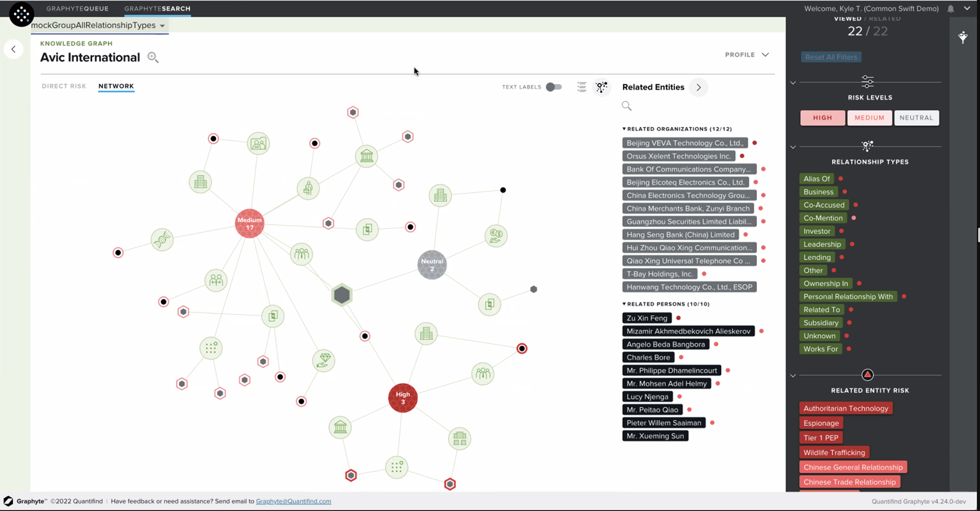Click the Authoritarian Technology risk tag

tap(846, 408)
